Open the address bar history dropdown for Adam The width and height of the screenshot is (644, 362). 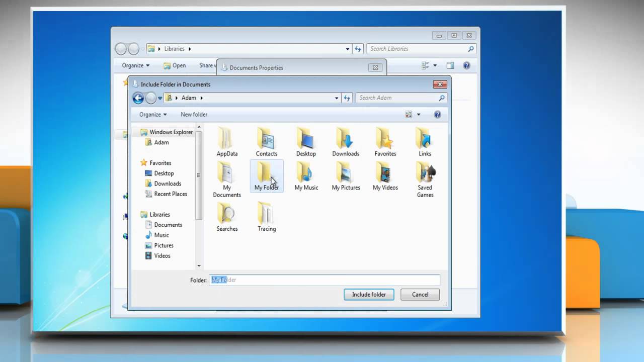coord(337,98)
